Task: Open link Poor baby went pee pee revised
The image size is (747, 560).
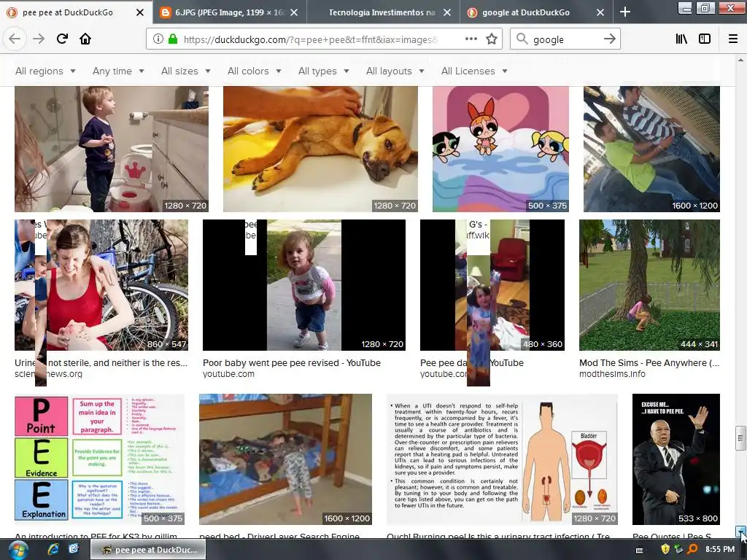Action: [x=292, y=363]
